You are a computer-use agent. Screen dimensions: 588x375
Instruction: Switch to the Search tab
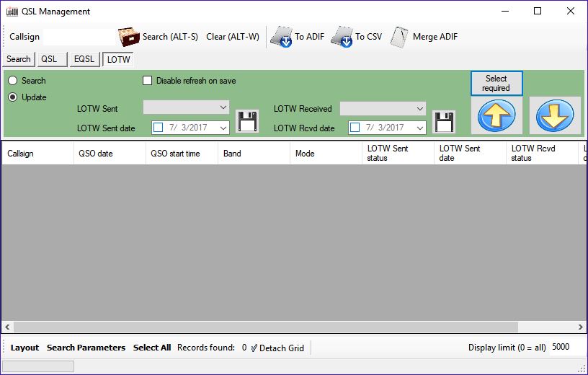[19, 59]
